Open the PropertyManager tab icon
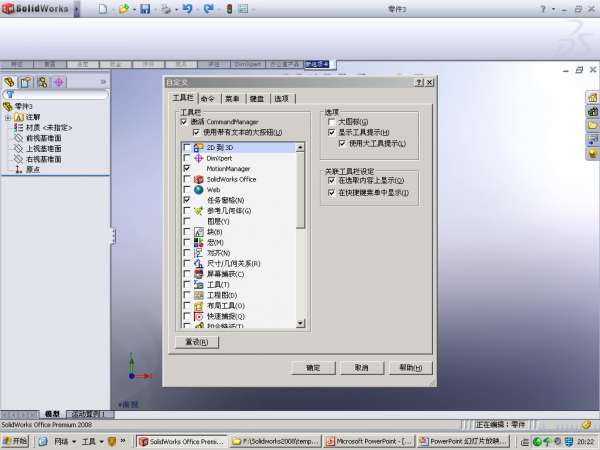 (x=26, y=82)
